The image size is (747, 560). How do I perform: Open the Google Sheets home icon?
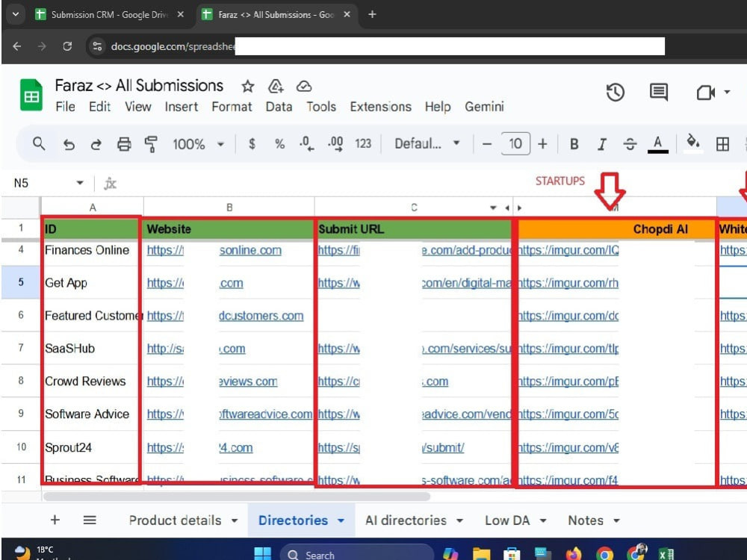click(31, 95)
